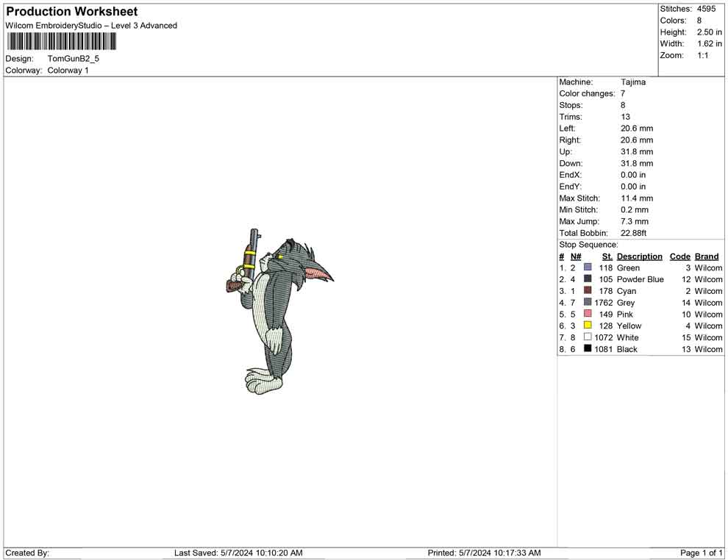Screen dimensions: 728x560
Task: Click the Powder Blue thread color swatch
Action: [x=588, y=279]
